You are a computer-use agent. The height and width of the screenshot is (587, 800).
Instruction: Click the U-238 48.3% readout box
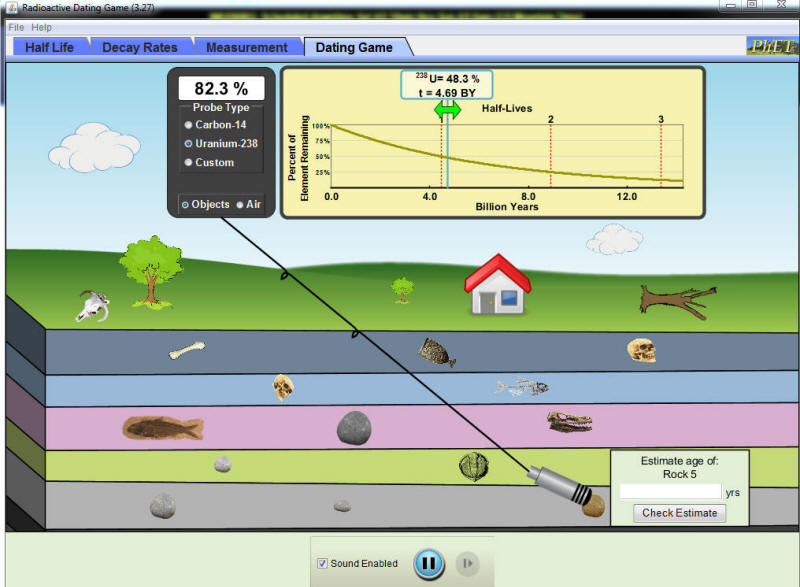(446, 85)
